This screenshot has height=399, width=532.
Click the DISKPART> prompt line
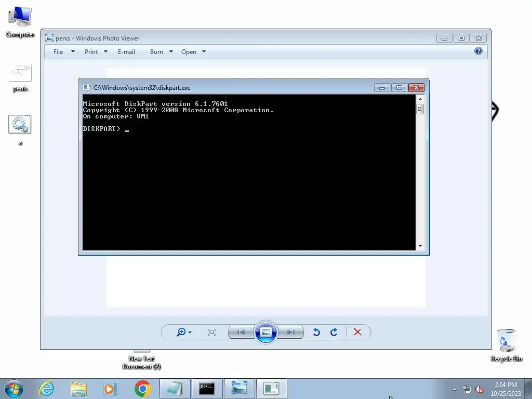(x=106, y=129)
